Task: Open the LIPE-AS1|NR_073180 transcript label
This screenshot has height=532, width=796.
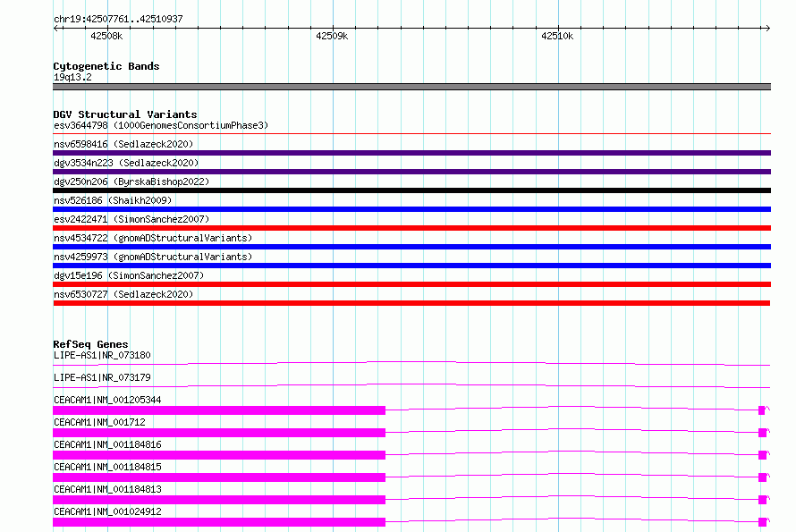Action: point(102,355)
